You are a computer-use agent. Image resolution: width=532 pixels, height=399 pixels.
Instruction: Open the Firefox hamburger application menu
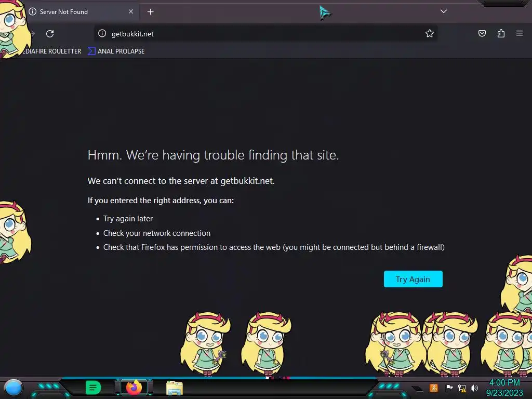click(x=520, y=33)
